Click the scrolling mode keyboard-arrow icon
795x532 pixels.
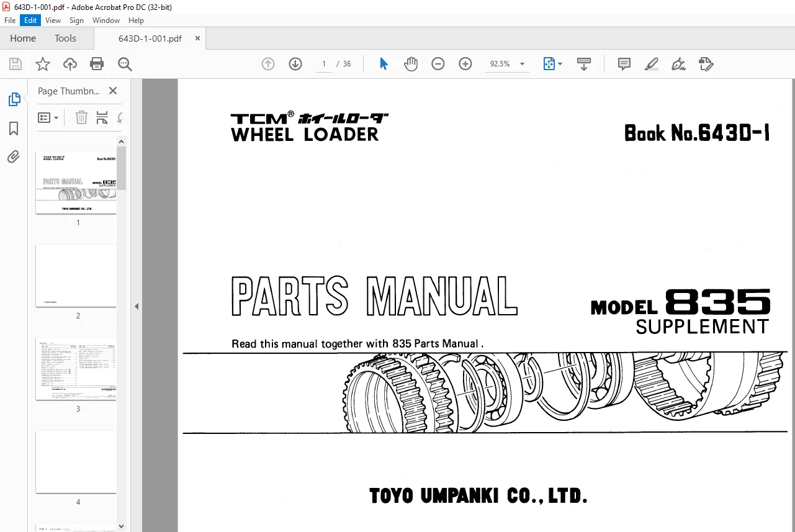[x=584, y=64]
